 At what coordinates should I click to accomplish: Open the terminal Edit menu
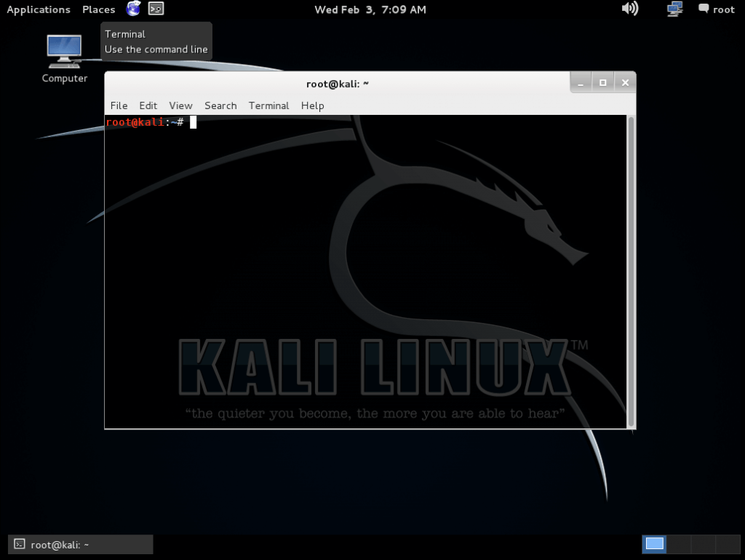click(x=148, y=105)
